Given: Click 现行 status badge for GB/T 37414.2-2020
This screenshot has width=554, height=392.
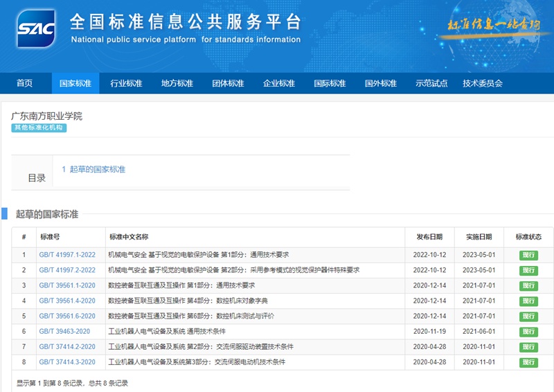Looking at the screenshot, I should [528, 347].
